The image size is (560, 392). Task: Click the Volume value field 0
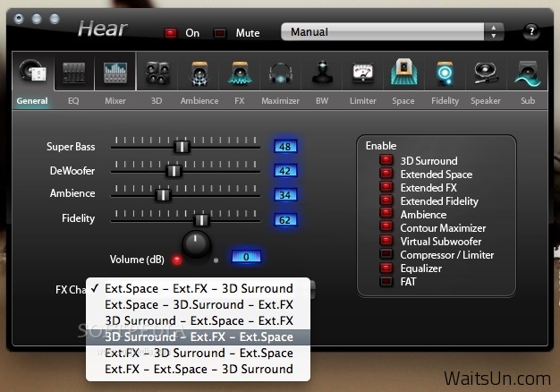click(246, 257)
